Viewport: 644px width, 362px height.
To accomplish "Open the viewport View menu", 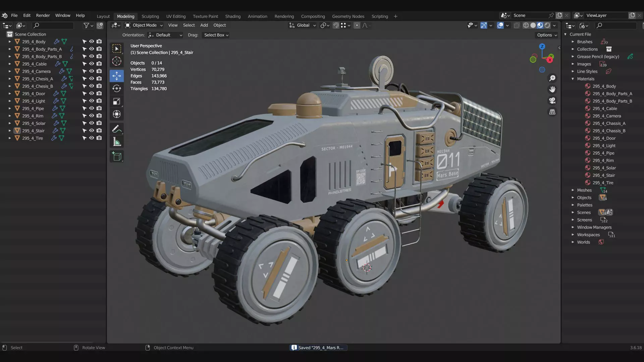I will click(x=173, y=25).
